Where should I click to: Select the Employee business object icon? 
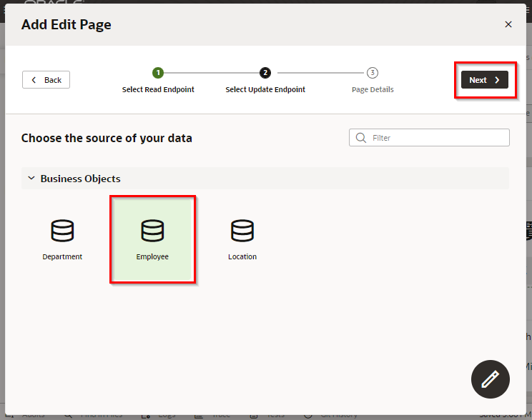pyautogui.click(x=152, y=231)
